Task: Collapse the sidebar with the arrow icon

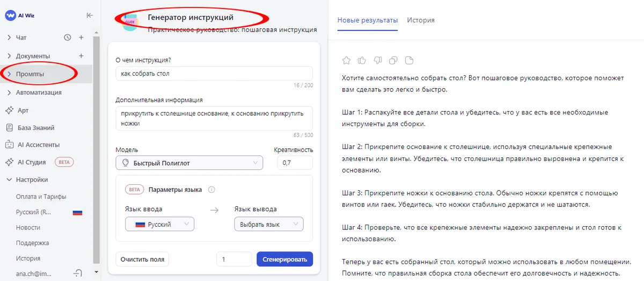Action: click(90, 16)
